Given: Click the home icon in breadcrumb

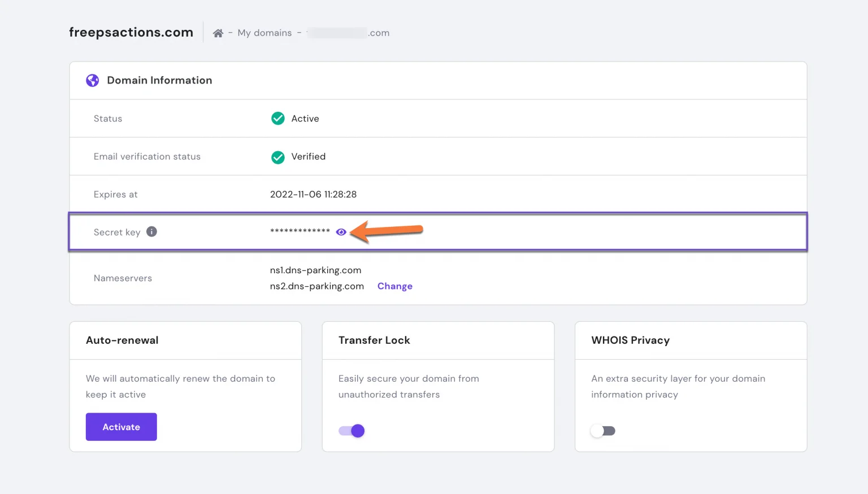Looking at the screenshot, I should [218, 33].
